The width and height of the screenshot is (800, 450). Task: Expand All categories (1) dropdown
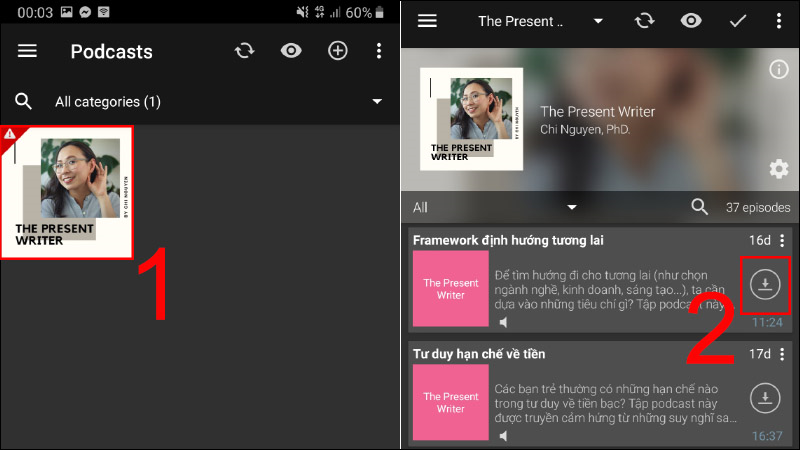pos(377,101)
